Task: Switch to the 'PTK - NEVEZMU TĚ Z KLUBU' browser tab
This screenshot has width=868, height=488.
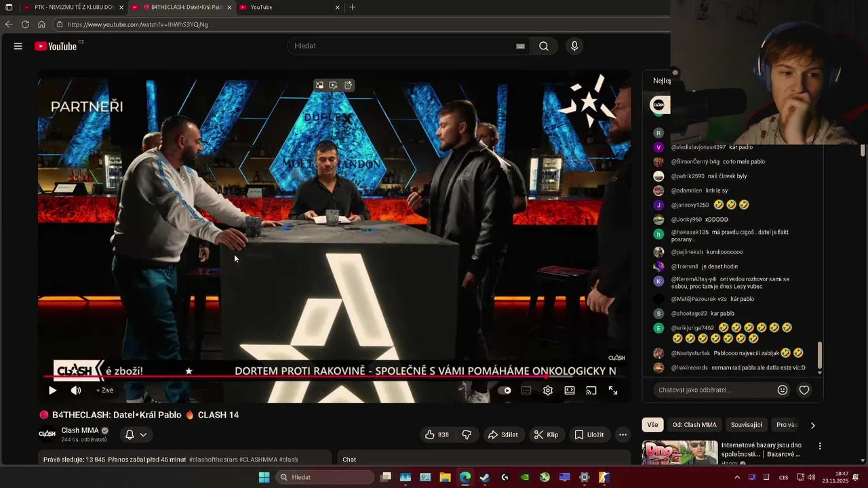Action: [73, 7]
